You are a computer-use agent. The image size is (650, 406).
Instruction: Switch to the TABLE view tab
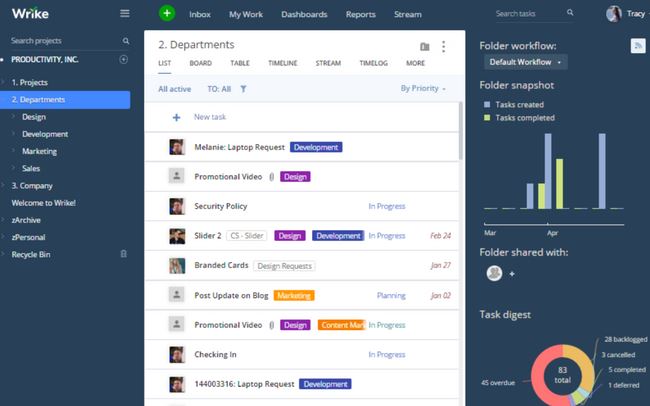coord(240,63)
